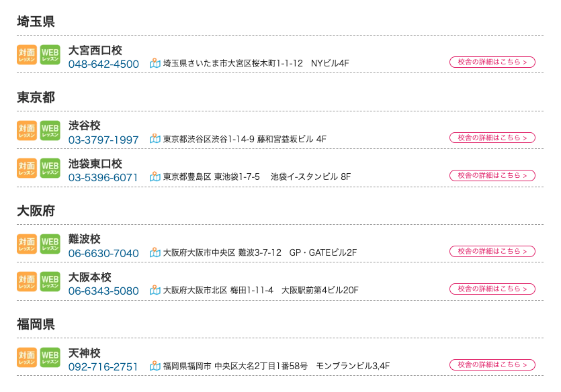Screen dimensions: 561x392
Task: Click the map icon beside 大宮西口校 address
Action: (155, 63)
